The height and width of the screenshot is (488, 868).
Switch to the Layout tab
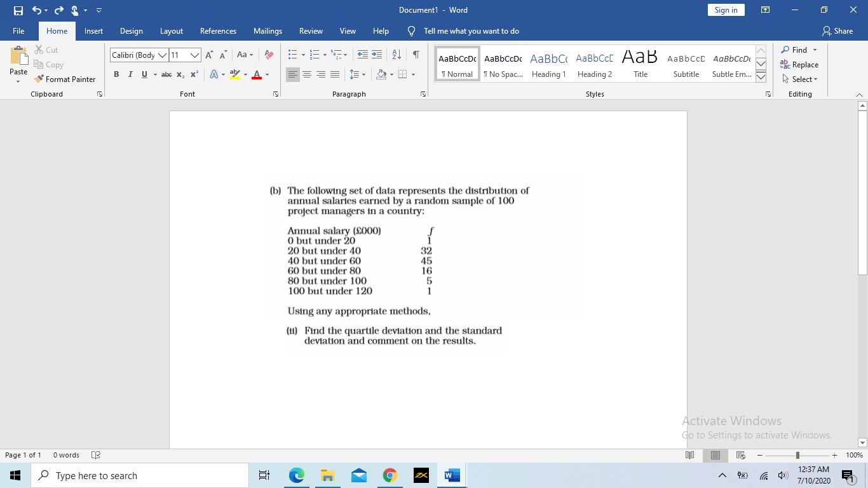pos(171,31)
